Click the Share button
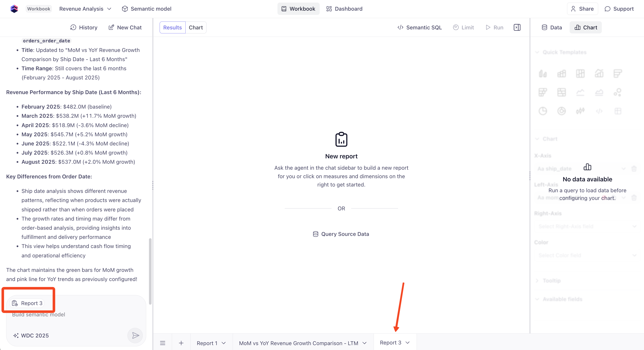This screenshot has width=644, height=350. [582, 9]
